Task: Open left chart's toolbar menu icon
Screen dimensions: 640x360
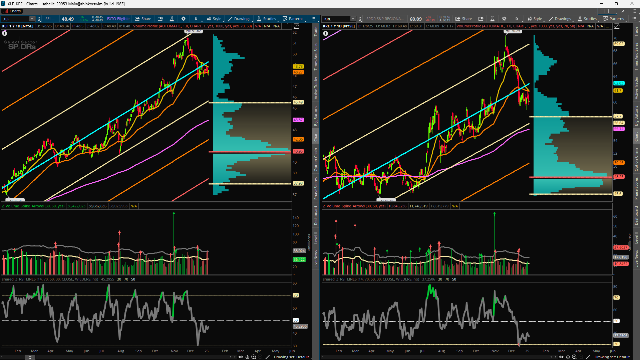Action: click(x=313, y=19)
